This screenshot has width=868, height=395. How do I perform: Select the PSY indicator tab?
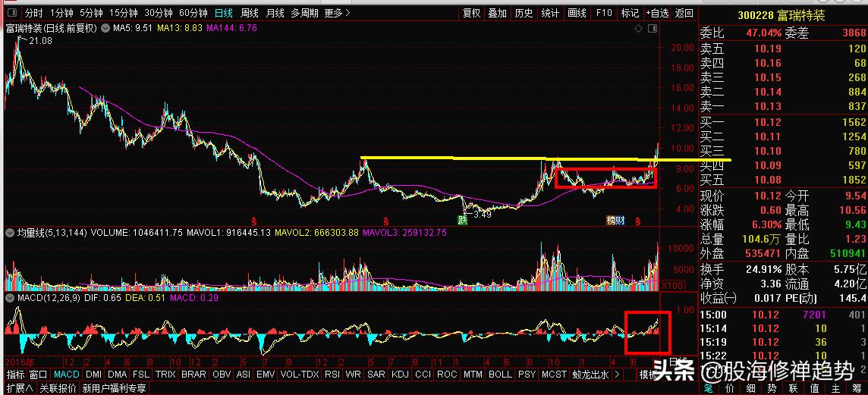(x=527, y=375)
